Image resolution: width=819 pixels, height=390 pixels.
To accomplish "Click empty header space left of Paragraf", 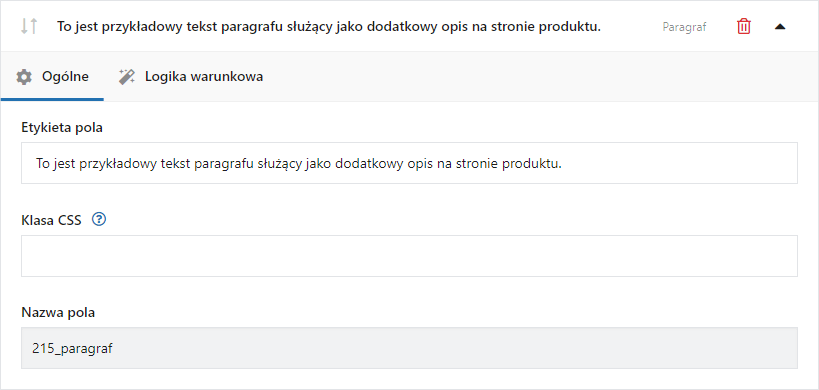I will pos(632,27).
